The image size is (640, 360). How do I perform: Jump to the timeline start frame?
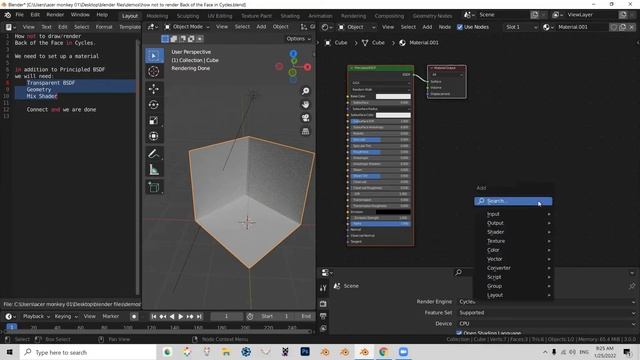[154, 316]
